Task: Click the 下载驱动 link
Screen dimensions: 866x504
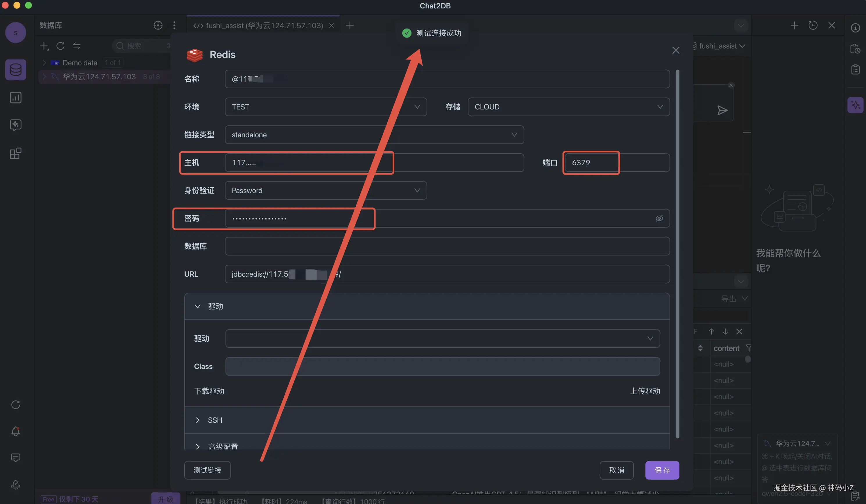Action: point(209,391)
